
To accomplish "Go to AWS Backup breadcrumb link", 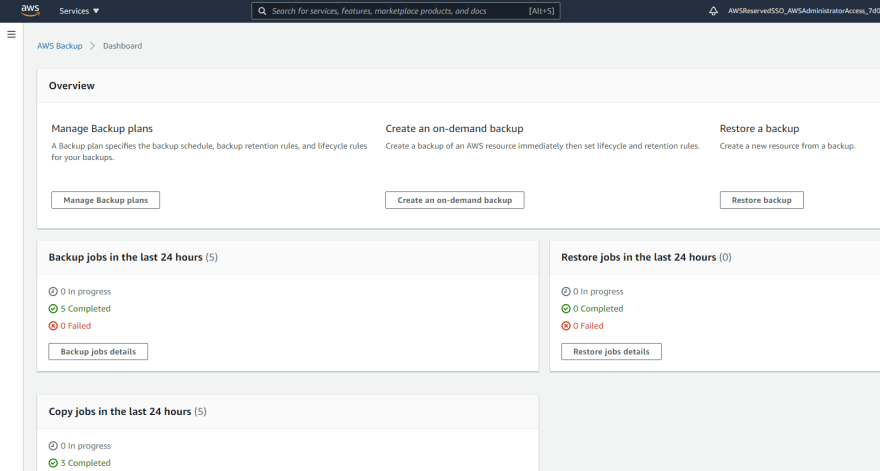I will 59,46.
